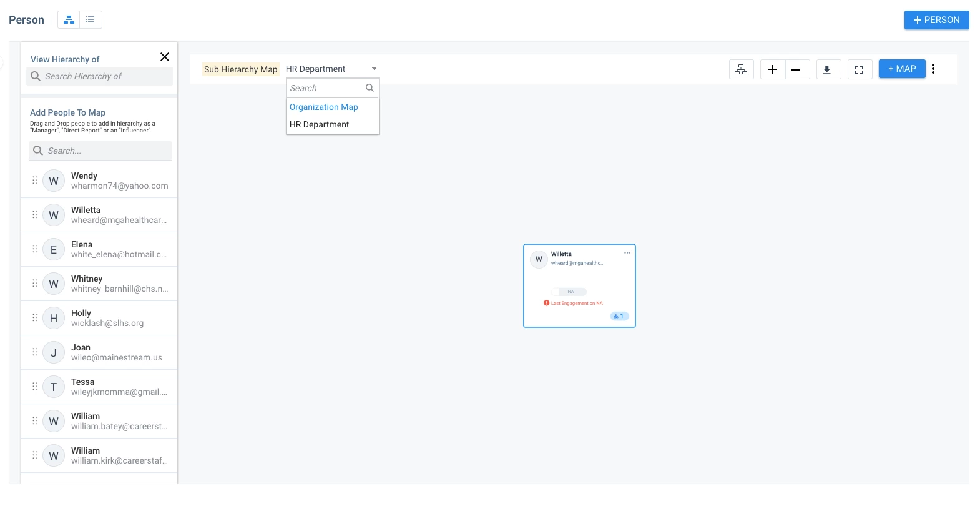Zoom in with the plus button
This screenshot has width=980, height=506.
pos(772,69)
